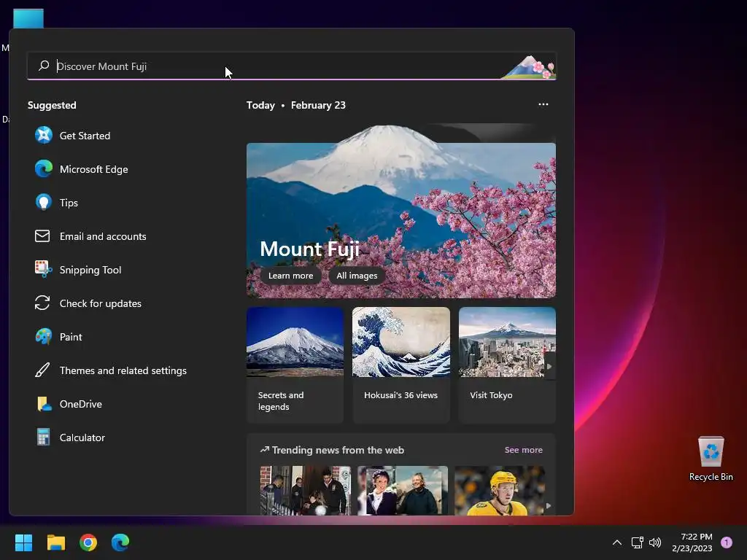Screen dimensions: 747x560
Task: Launch Snipping Tool icon
Action: point(43,270)
